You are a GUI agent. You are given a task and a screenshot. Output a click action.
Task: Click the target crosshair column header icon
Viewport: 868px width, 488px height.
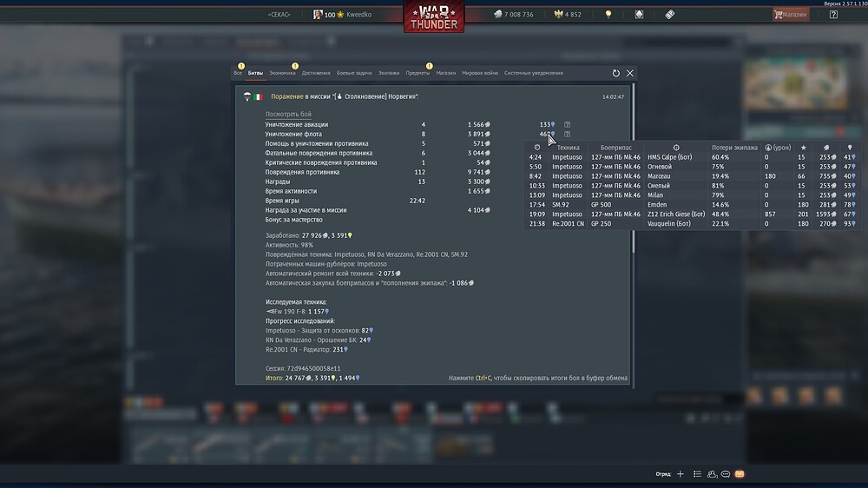click(676, 148)
